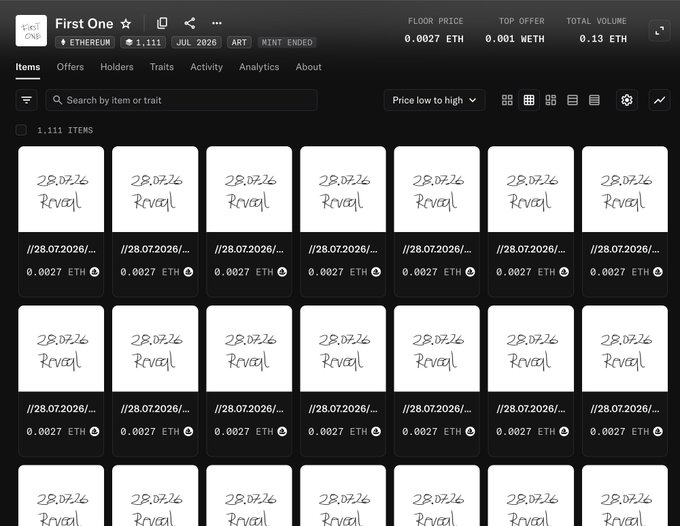Switch to compact grid view
The image size is (680, 526).
point(529,100)
